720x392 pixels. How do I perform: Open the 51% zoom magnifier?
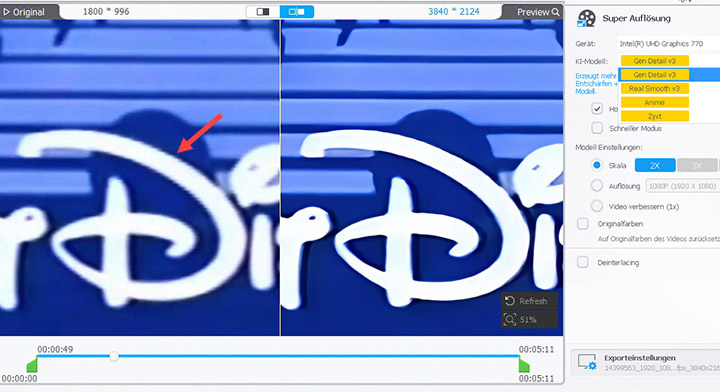510,319
